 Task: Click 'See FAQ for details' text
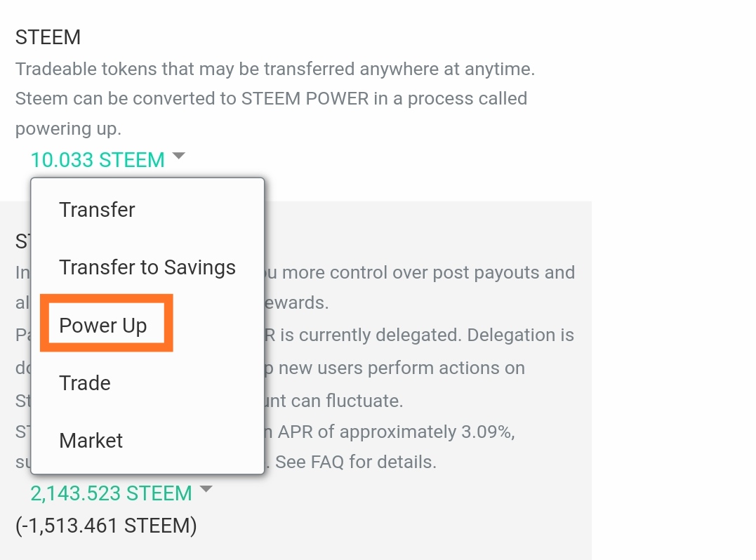point(355,462)
